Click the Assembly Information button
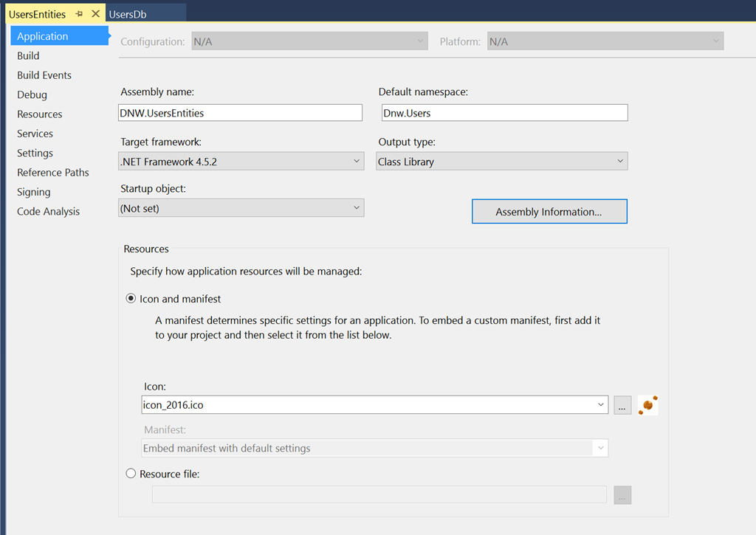 549,212
